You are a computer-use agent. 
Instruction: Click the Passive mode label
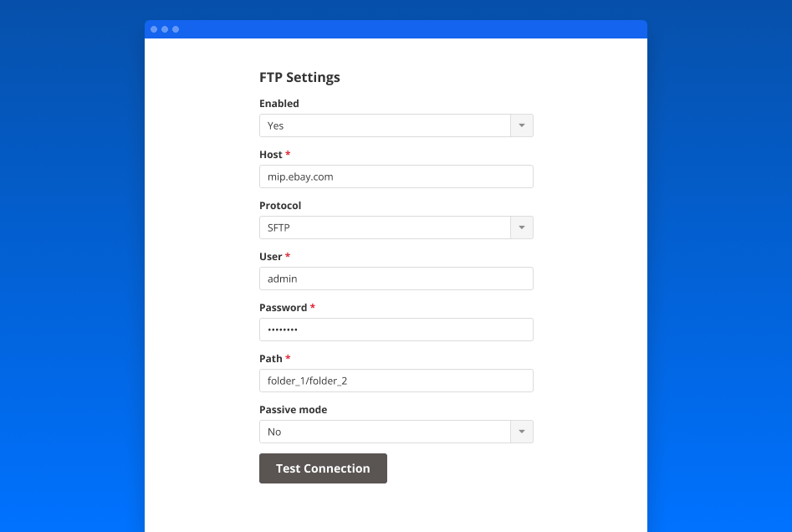pos(293,409)
